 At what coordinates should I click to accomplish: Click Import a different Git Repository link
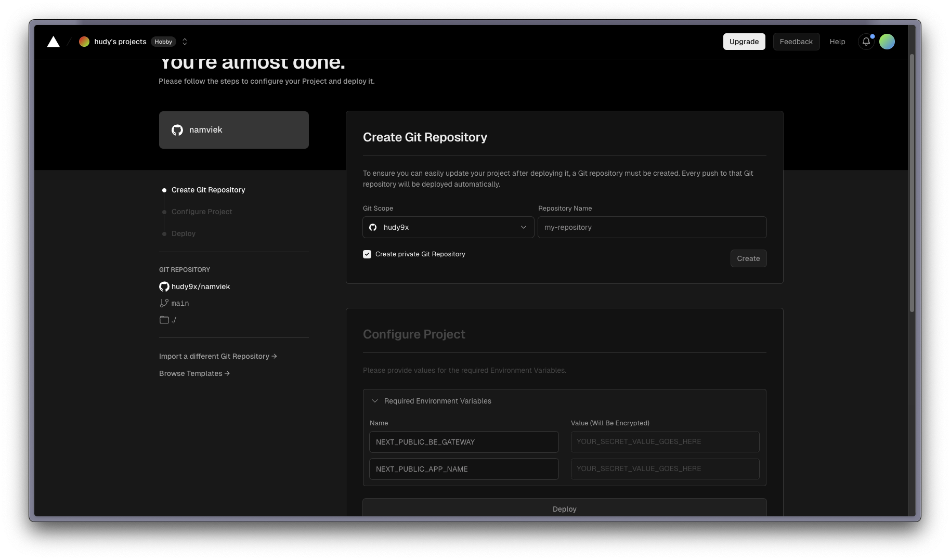(218, 356)
